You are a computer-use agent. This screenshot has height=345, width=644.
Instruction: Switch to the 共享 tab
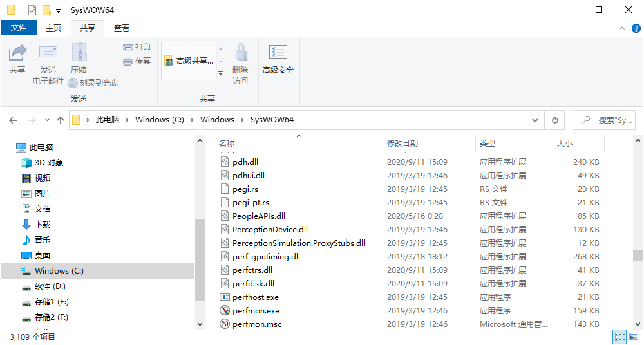click(87, 28)
